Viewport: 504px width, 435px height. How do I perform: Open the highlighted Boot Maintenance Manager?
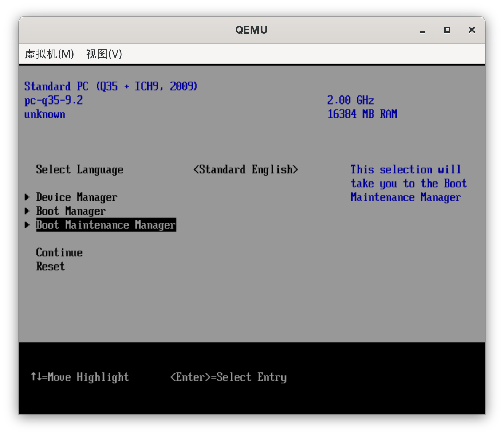tap(106, 225)
